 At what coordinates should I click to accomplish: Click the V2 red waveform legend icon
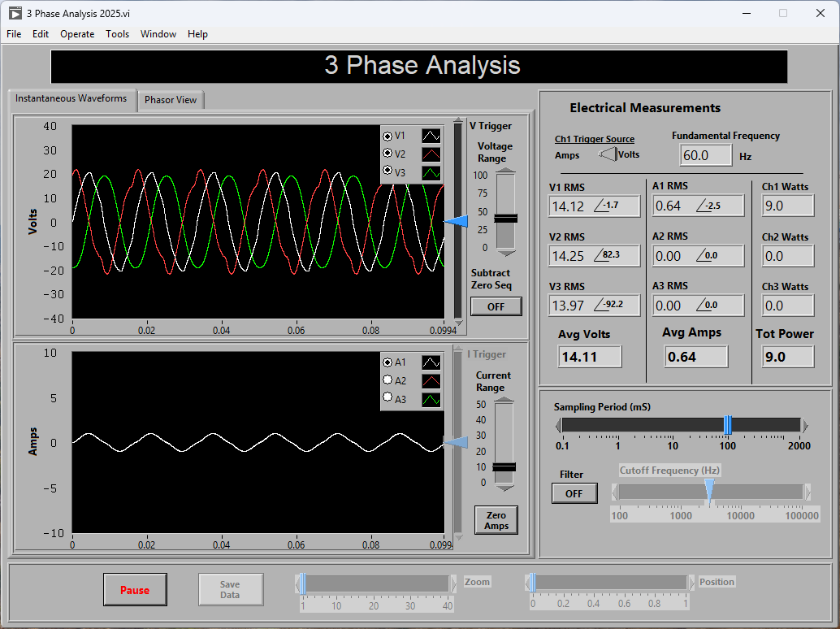(x=431, y=154)
